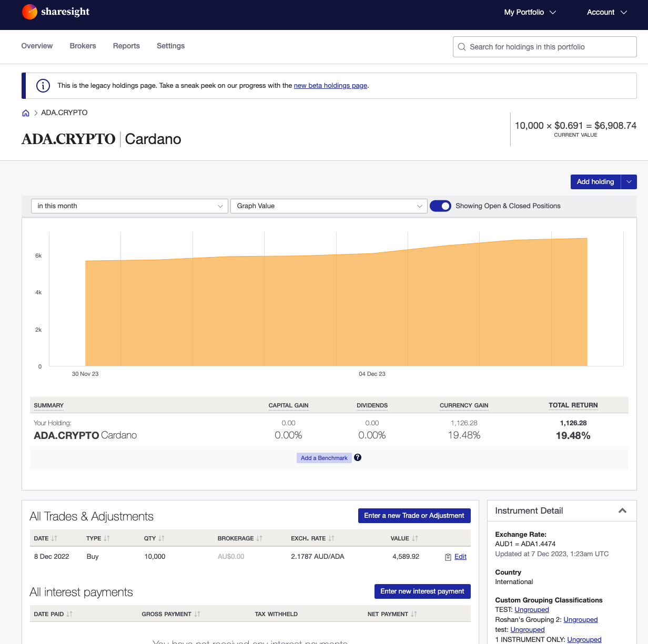Sort interest payments by Date Paid arrows
The width and height of the screenshot is (648, 644).
[69, 614]
